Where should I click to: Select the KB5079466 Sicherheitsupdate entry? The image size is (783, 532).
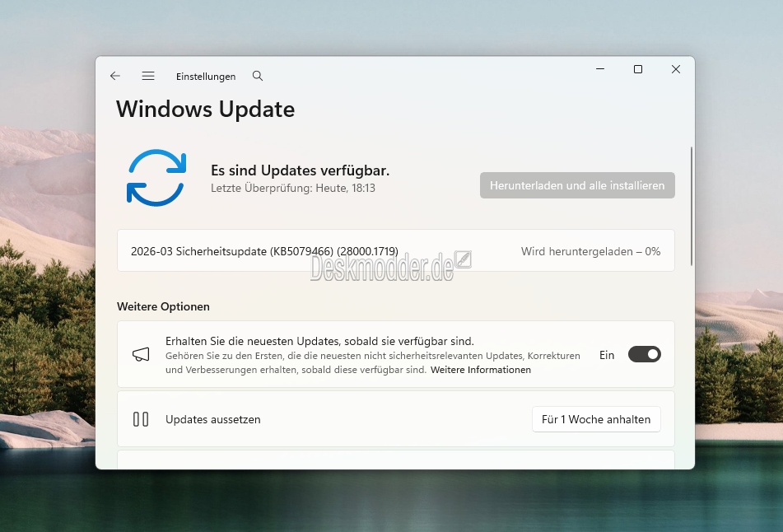264,251
